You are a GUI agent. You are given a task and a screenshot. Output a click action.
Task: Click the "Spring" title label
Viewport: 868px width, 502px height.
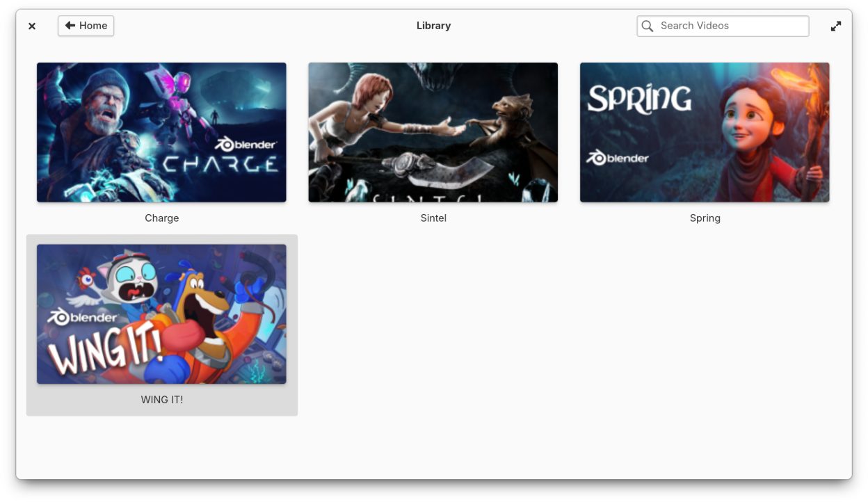tap(705, 218)
